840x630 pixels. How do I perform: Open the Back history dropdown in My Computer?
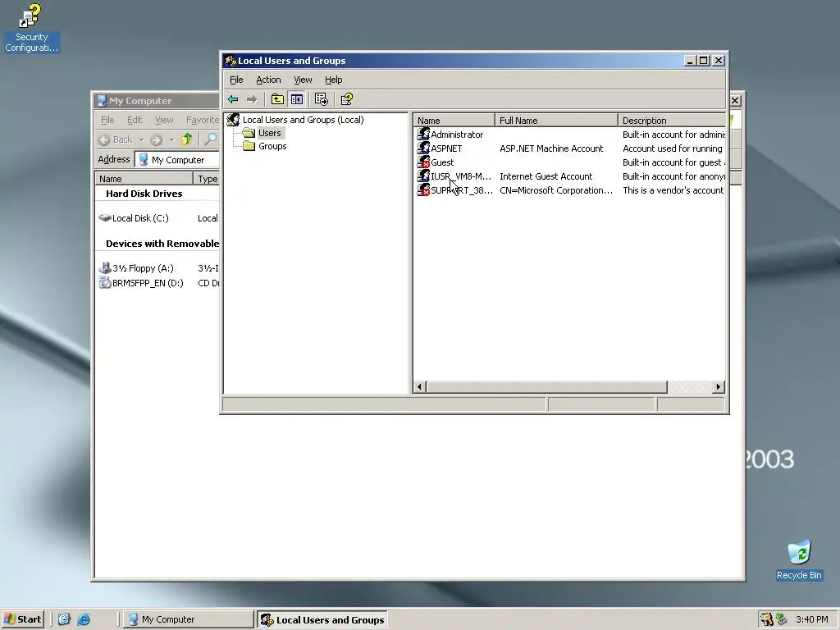click(x=141, y=139)
